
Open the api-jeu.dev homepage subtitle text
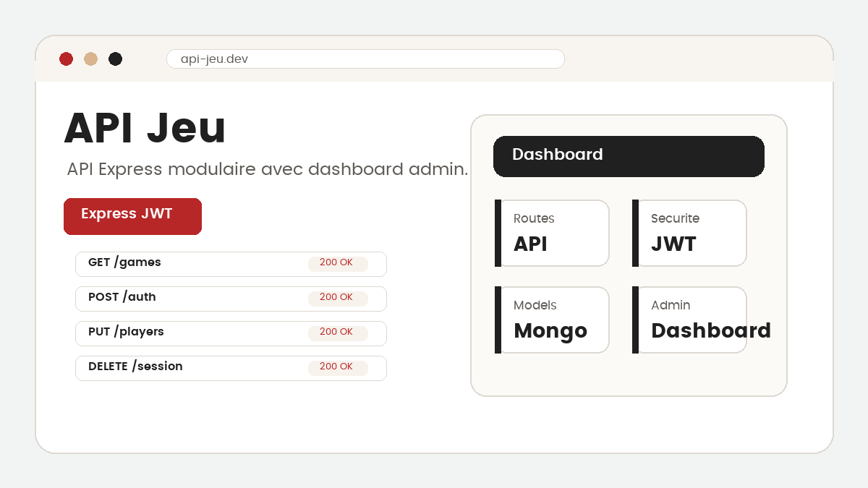click(x=266, y=169)
